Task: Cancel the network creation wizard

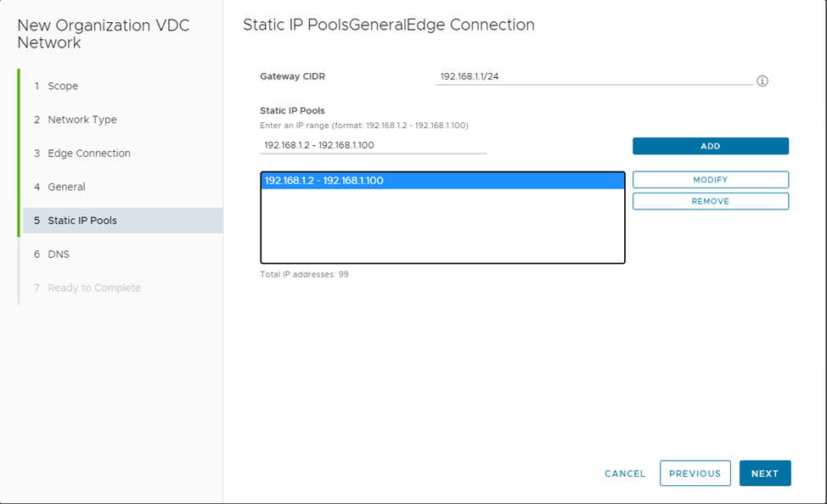Action: (625, 473)
